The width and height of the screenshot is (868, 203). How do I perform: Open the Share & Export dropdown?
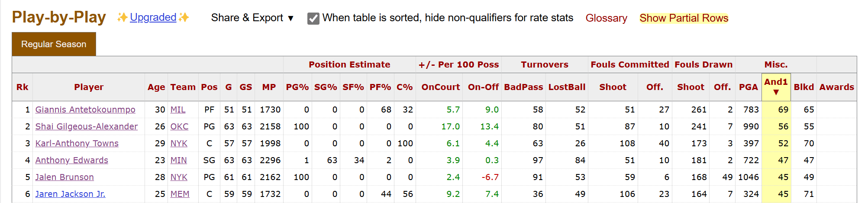252,18
